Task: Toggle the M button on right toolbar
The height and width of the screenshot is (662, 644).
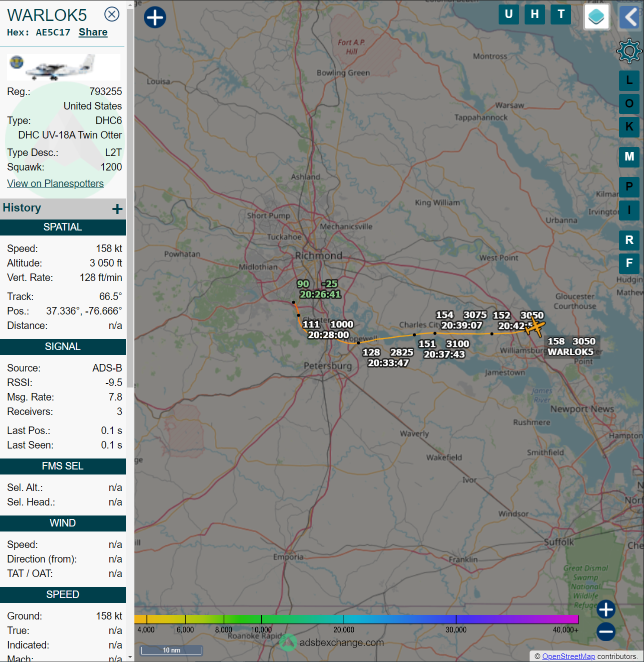Action: [629, 157]
